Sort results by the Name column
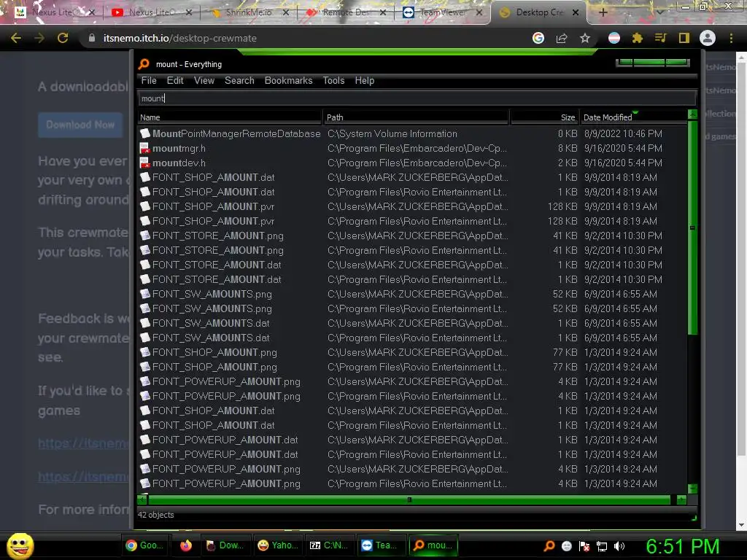This screenshot has width=747, height=560. [x=230, y=117]
